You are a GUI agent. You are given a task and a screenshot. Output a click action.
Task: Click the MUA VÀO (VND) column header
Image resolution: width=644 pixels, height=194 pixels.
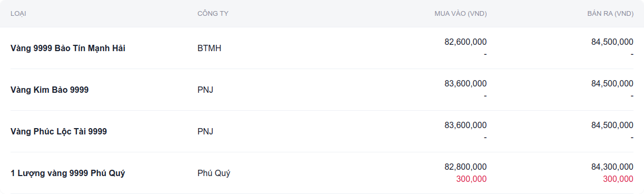coord(460,14)
